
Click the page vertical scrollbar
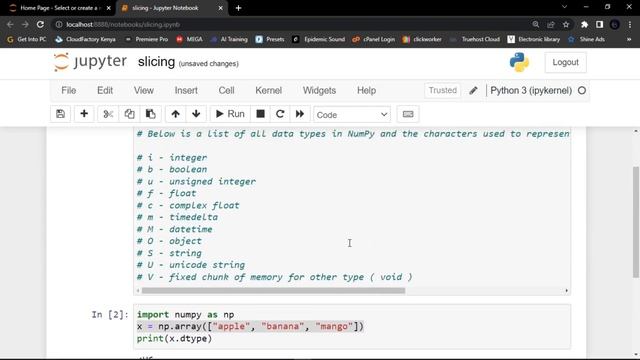tap(636, 222)
